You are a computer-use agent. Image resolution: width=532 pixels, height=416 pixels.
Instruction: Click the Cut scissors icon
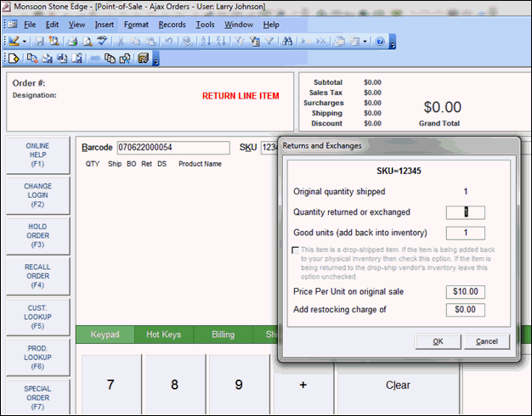pos(120,42)
